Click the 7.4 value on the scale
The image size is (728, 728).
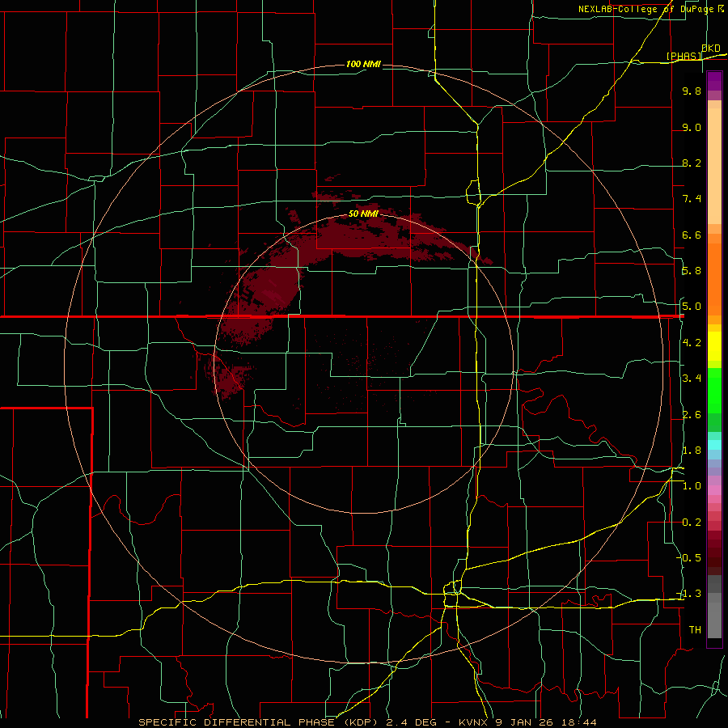(692, 199)
